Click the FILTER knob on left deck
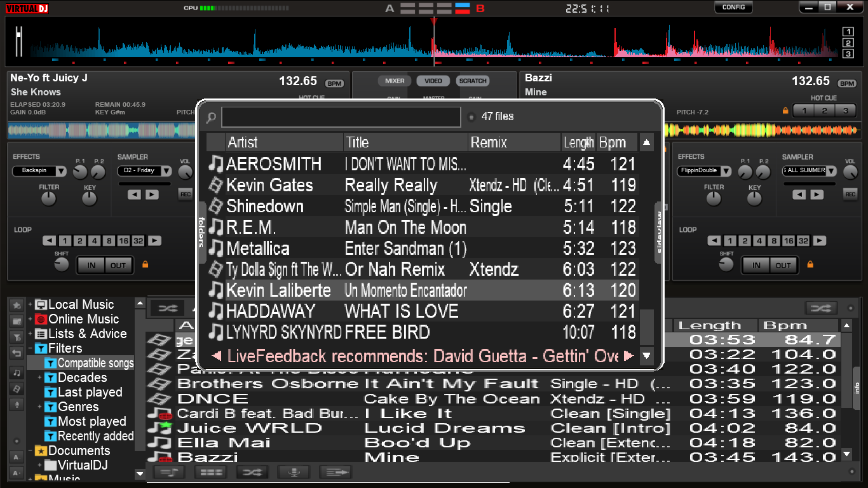Screen dimensions: 868x488 click(x=49, y=199)
